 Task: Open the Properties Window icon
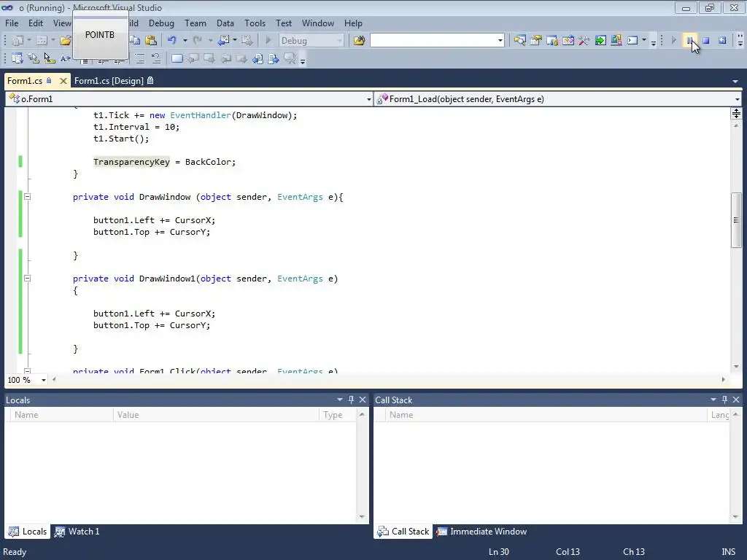(536, 41)
